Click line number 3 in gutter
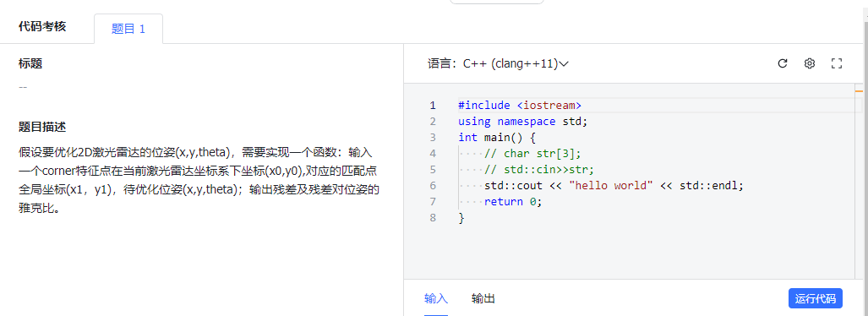Screen dimensions: 868x316 point(433,137)
